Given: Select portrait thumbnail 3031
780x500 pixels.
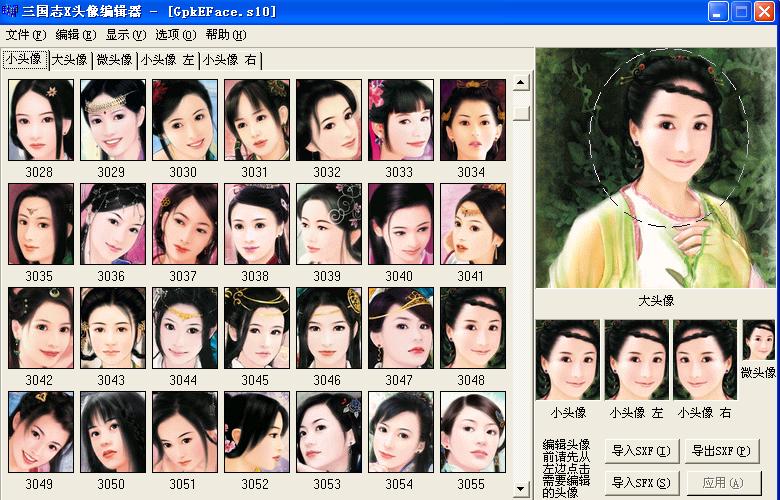Looking at the screenshot, I should click(257, 120).
